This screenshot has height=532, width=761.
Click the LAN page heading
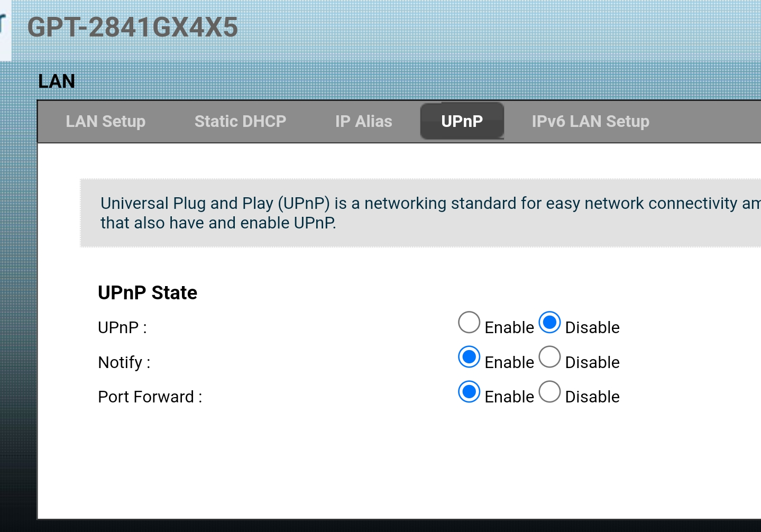(x=56, y=81)
